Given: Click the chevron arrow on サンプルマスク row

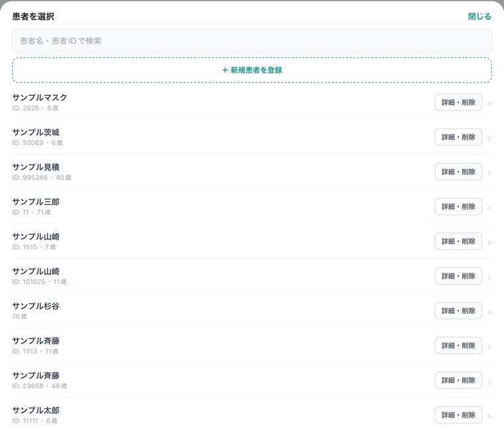Looking at the screenshot, I should (x=489, y=104).
